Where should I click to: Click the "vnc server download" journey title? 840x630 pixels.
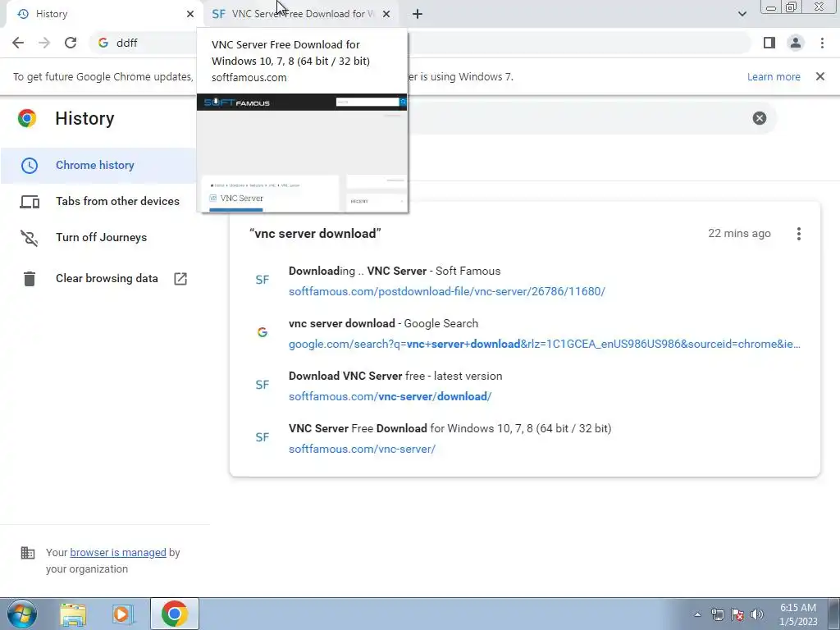(x=315, y=234)
